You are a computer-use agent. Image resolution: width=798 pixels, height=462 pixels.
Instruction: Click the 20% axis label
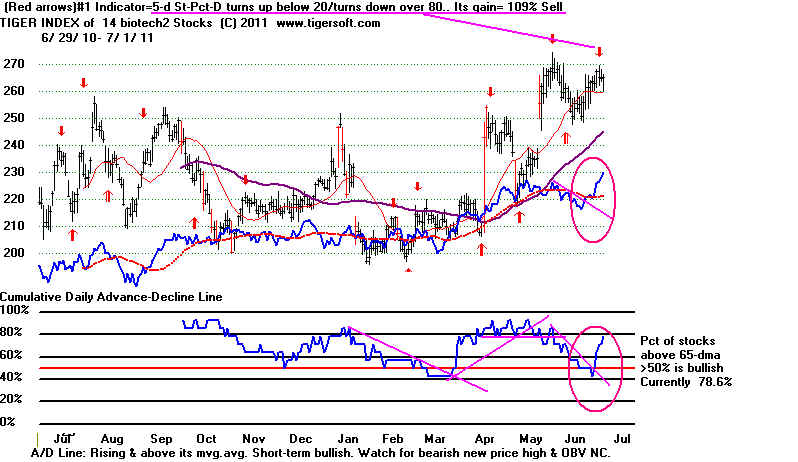[x=12, y=399]
